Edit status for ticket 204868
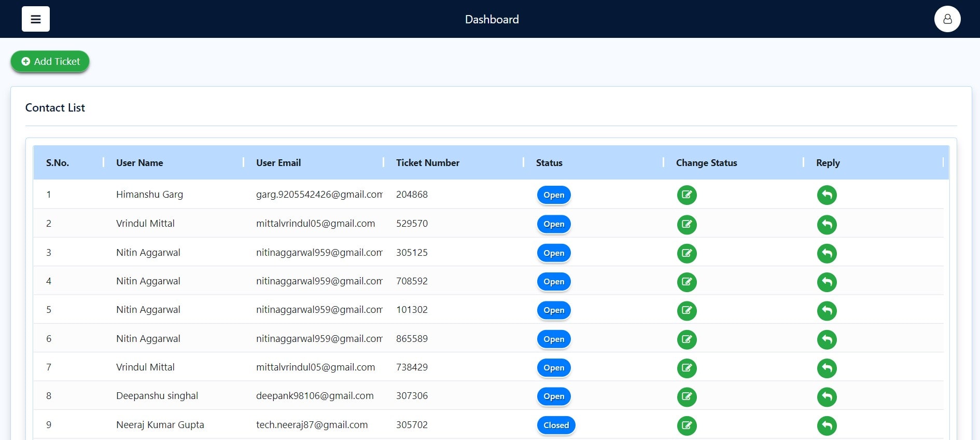Image resolution: width=980 pixels, height=440 pixels. click(x=687, y=195)
